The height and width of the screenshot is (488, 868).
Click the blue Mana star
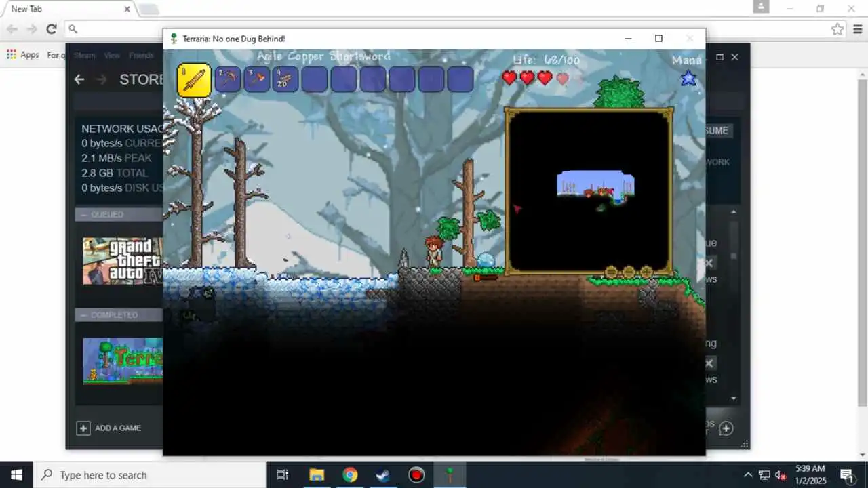(688, 78)
